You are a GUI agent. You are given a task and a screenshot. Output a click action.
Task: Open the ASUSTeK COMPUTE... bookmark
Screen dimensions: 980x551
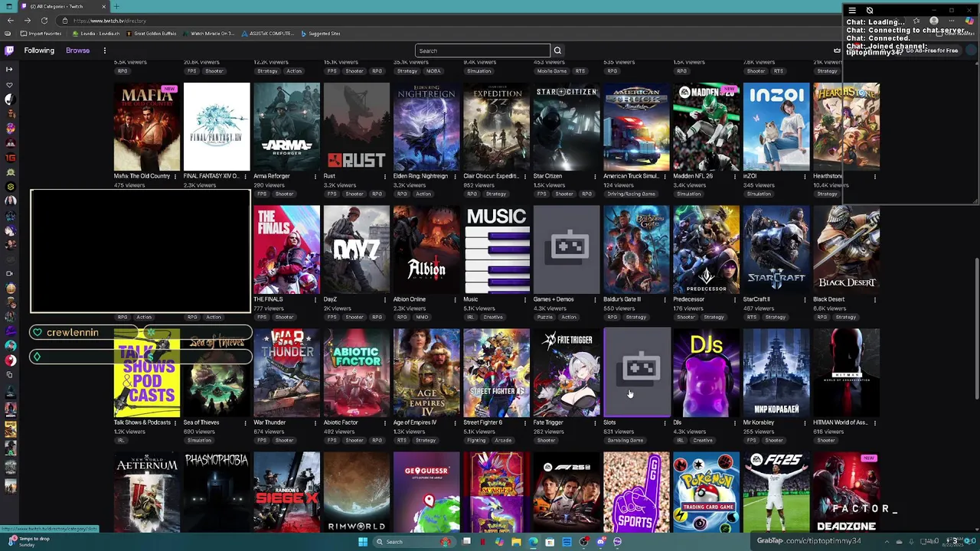[x=267, y=34]
